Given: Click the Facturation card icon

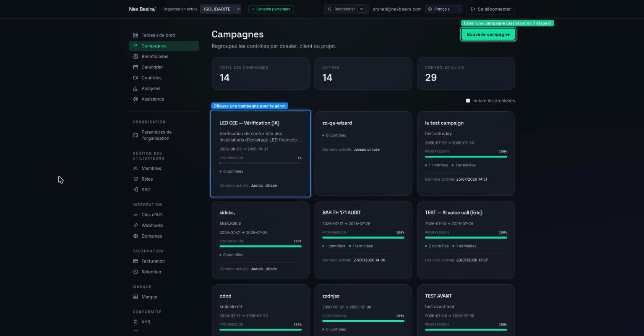Looking at the screenshot, I should point(136,261).
